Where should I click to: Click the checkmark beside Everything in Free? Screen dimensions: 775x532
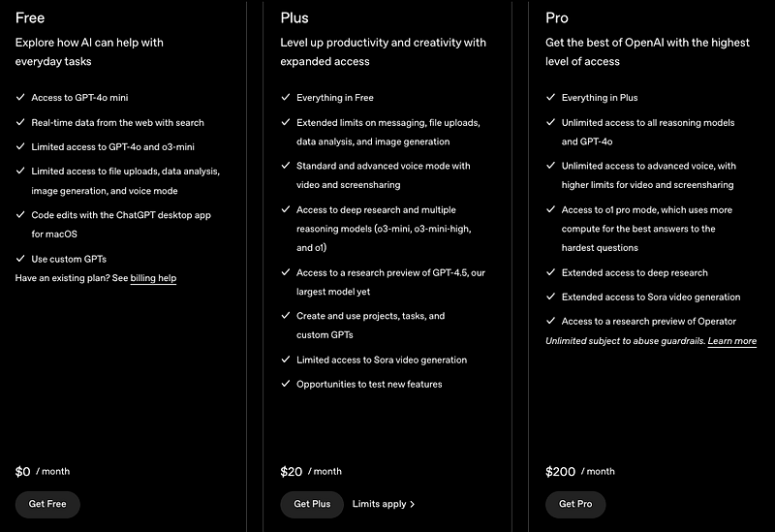click(285, 97)
